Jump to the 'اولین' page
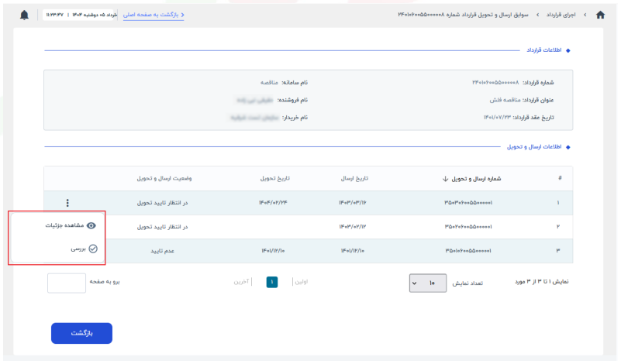Viewport: 621px width, 364px height. click(x=302, y=282)
